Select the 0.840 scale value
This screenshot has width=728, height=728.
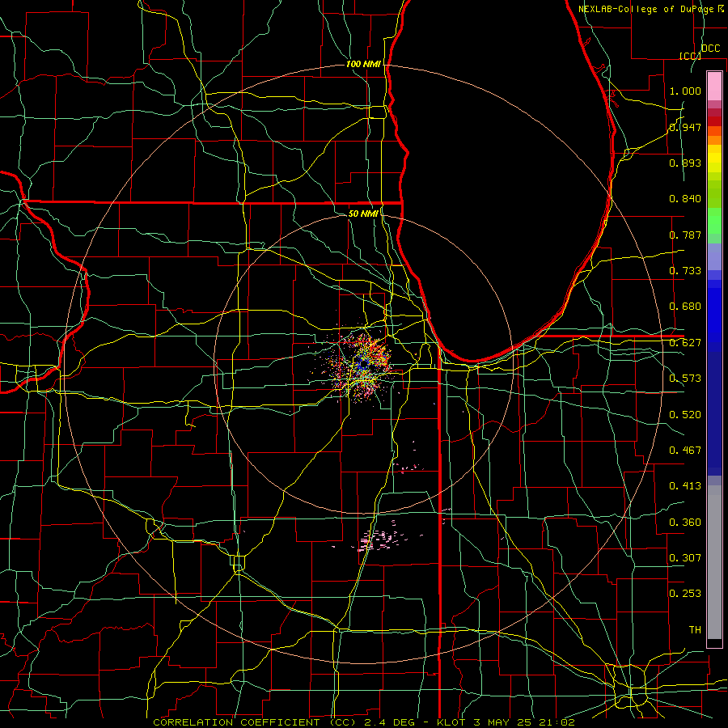685,199
